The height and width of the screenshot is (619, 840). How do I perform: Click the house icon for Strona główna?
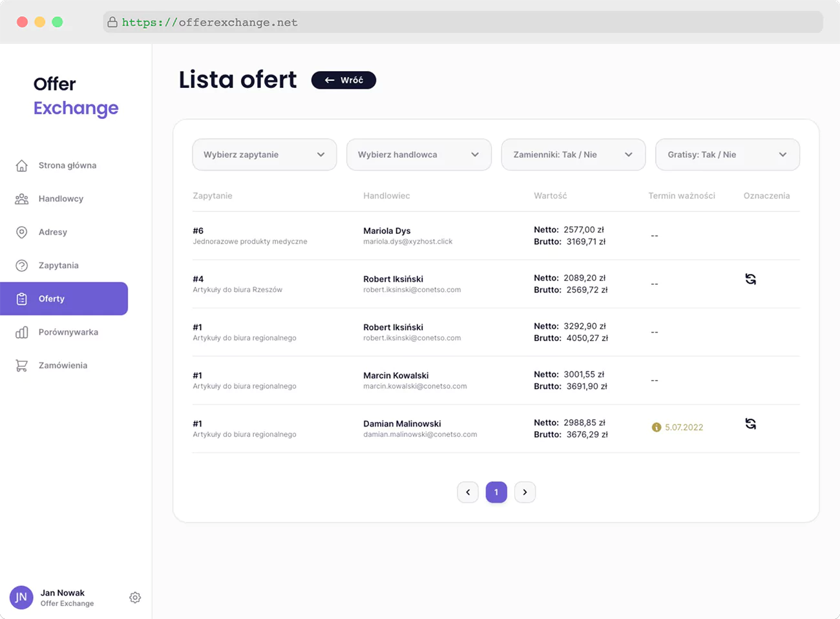pos(22,165)
